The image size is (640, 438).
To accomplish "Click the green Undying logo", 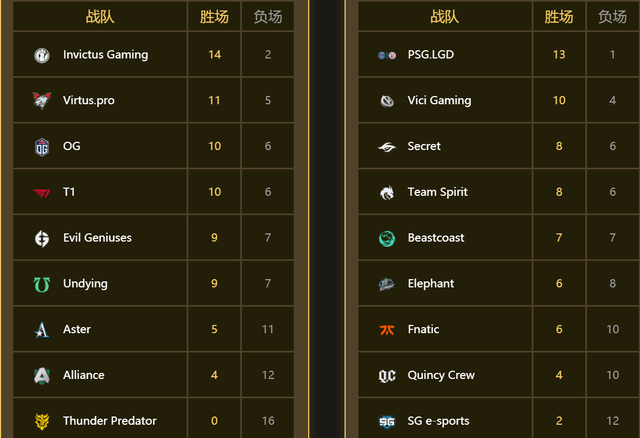I will (x=42, y=284).
